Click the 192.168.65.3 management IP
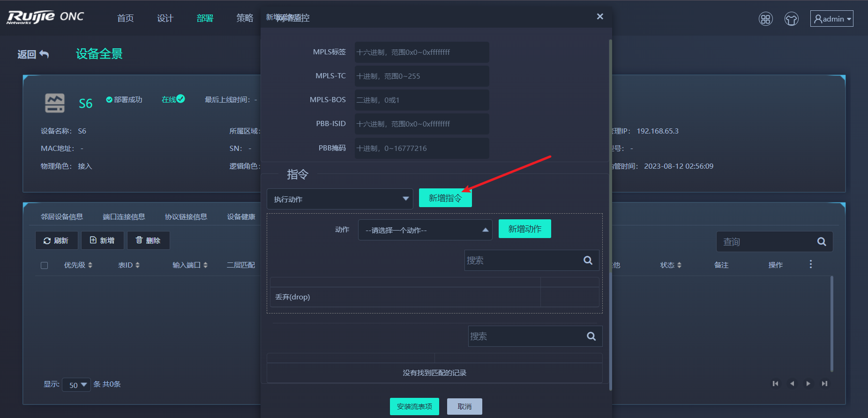Viewport: 868px width, 418px height. [x=658, y=131]
